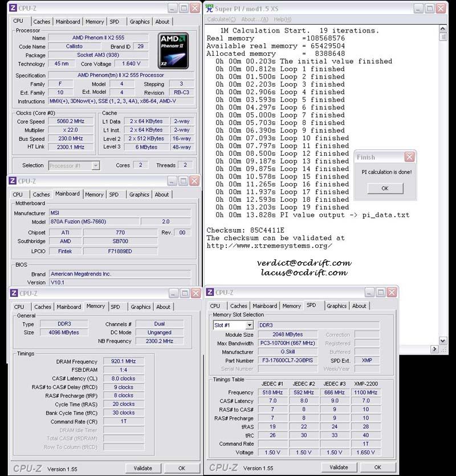Click the Checksum: 85C4411E line
The image size is (456, 476).
pos(245,230)
